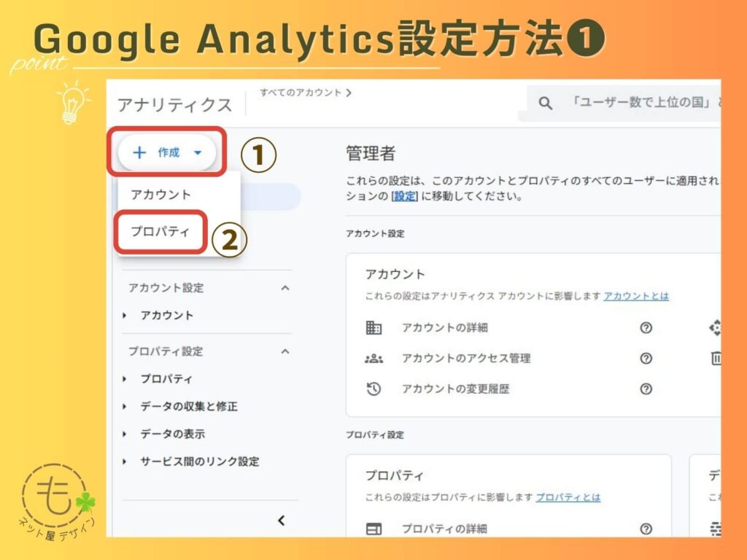Click help icon for アカウントのアクセス管理
Image resolution: width=747 pixels, height=560 pixels.
646,359
